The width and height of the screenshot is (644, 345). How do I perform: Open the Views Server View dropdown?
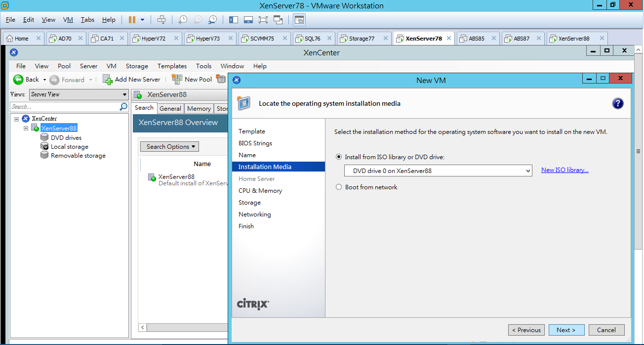pyautogui.click(x=79, y=94)
